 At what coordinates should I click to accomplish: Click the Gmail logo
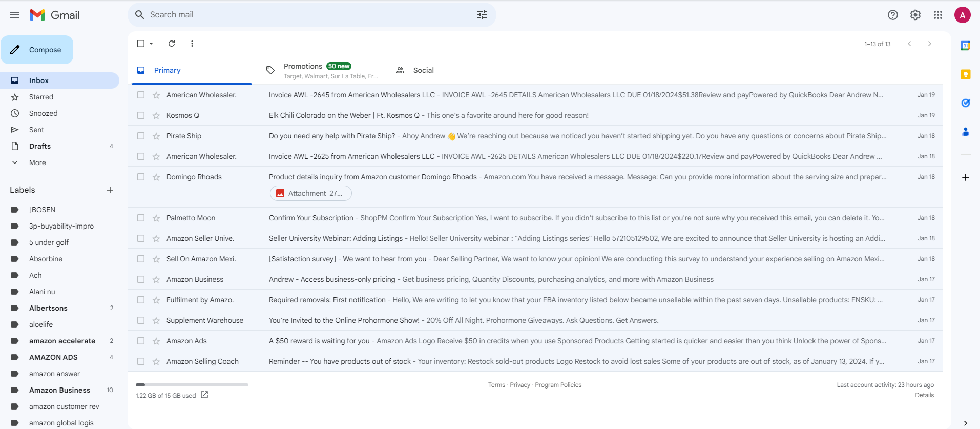tap(55, 15)
